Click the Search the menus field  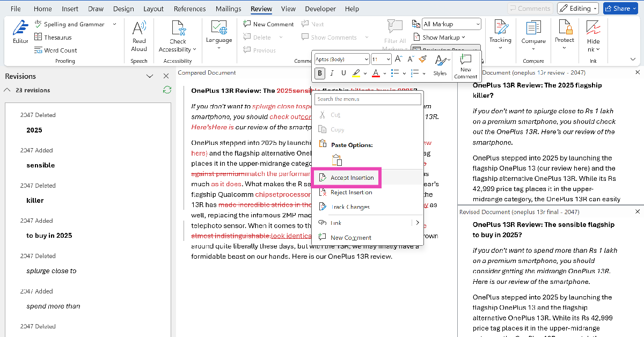pyautogui.click(x=368, y=99)
